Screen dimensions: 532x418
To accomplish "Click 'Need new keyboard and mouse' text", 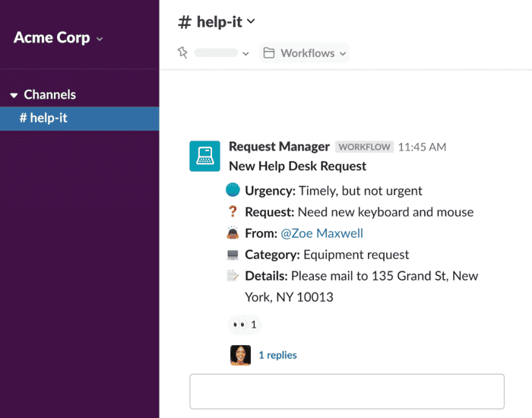I will click(x=385, y=212).
